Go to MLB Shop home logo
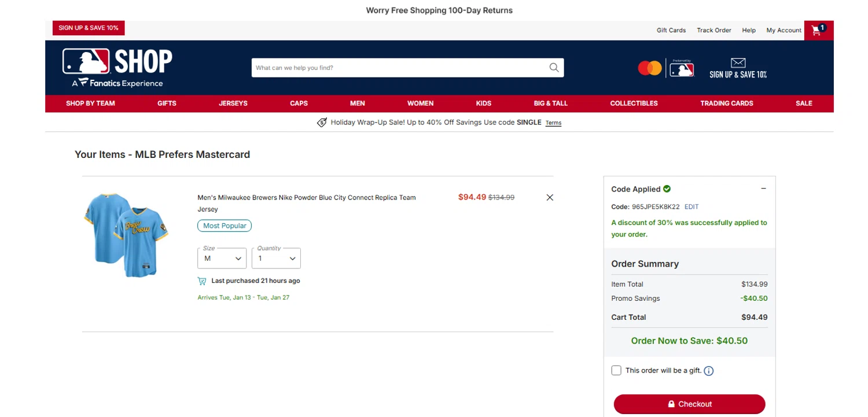The height and width of the screenshot is (417, 868). pos(117,68)
